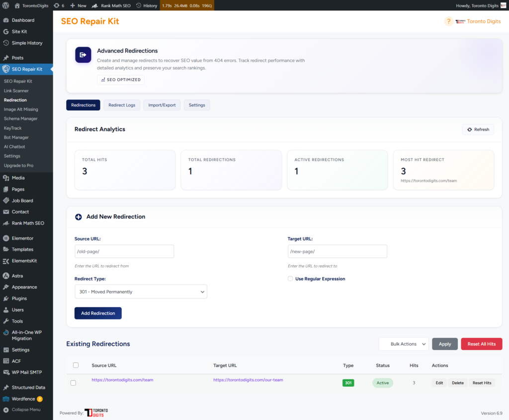Image resolution: width=509 pixels, height=420 pixels.
Task: Open the Job Board sidebar icon
Action: tap(6, 200)
